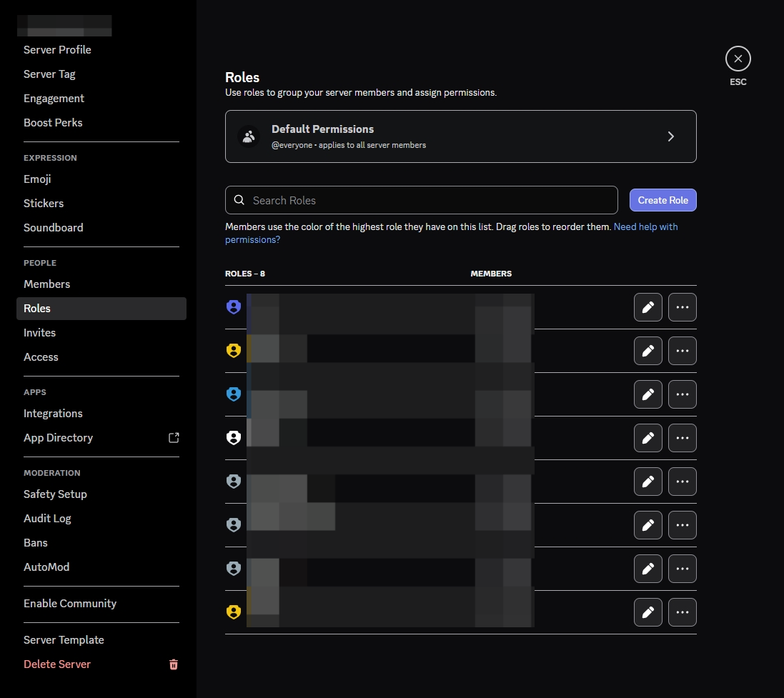Expand Default Permissions chevron arrow
The height and width of the screenshot is (698, 784).
pos(671,136)
